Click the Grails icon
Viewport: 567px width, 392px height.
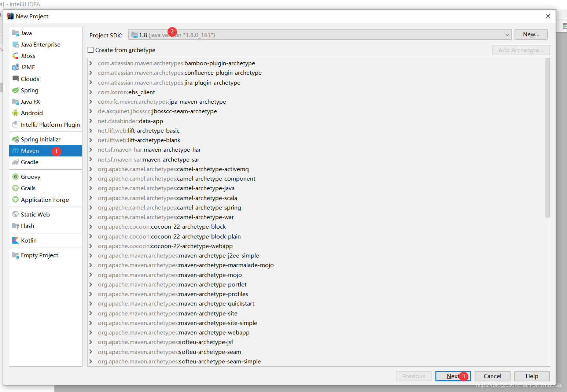15,188
